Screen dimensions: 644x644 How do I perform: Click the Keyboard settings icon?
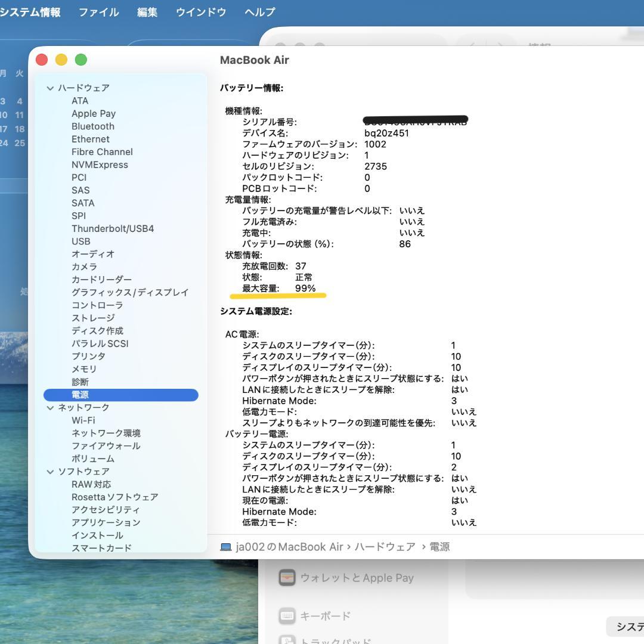point(287,615)
